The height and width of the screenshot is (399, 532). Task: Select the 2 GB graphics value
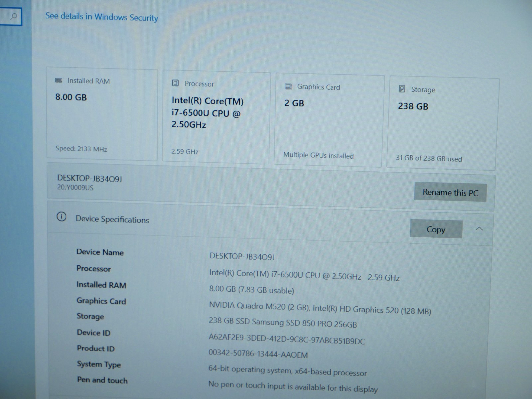(294, 103)
